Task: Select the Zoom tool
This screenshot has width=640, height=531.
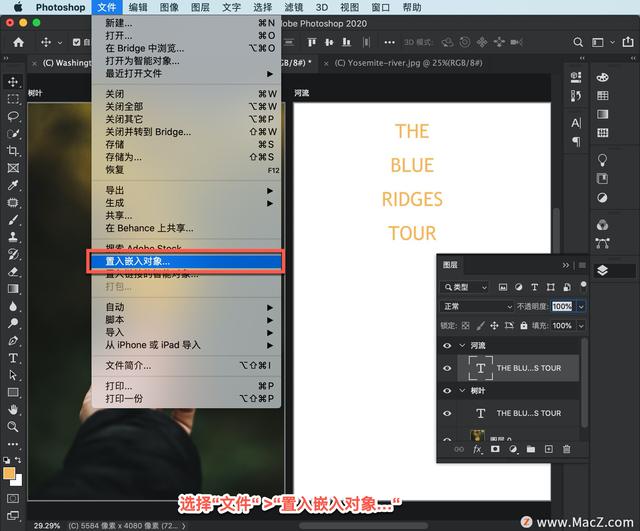Action: (x=13, y=427)
